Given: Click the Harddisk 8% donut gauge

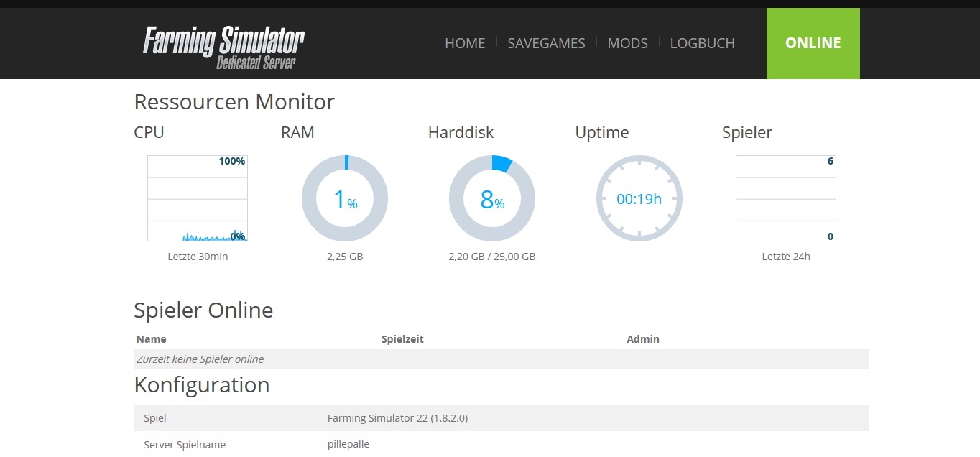Looking at the screenshot, I should coord(492,198).
